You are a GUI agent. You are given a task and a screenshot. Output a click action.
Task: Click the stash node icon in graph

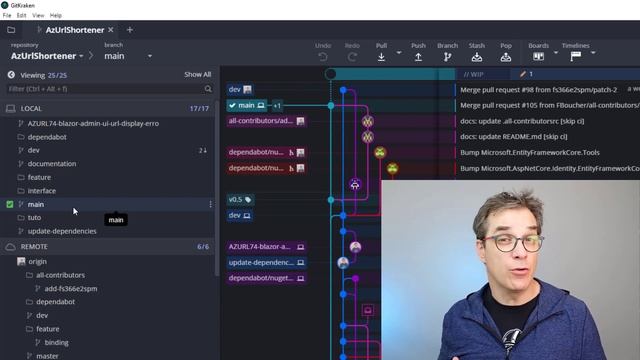click(x=368, y=310)
